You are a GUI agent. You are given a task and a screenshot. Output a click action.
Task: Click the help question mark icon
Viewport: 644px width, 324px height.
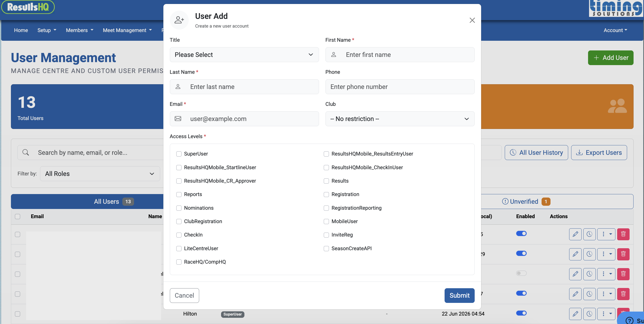[629, 320]
